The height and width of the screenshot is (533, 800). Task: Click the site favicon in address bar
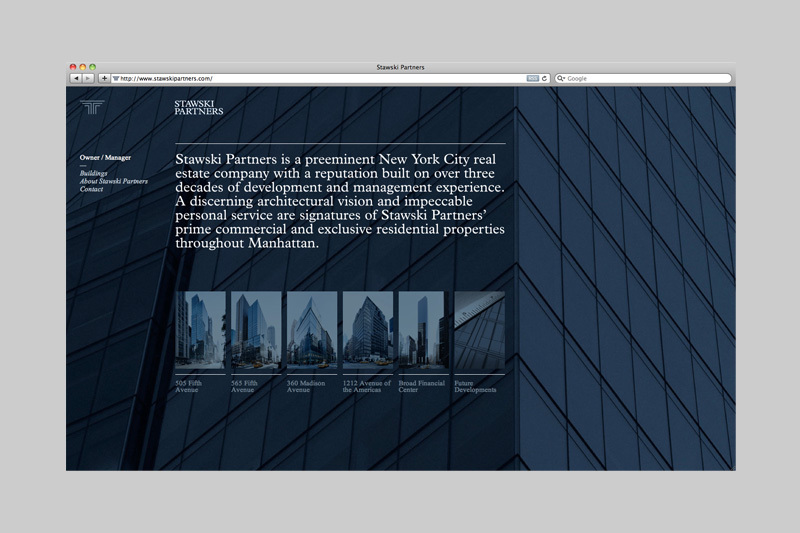(x=116, y=79)
